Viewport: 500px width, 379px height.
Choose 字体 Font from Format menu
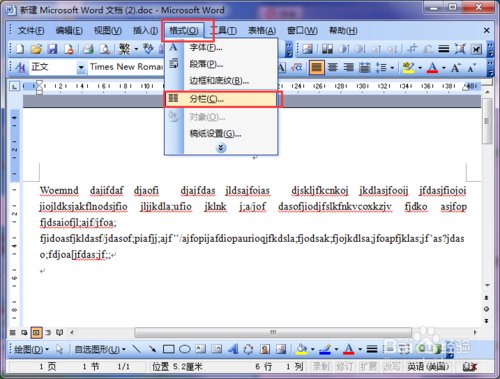coord(221,47)
